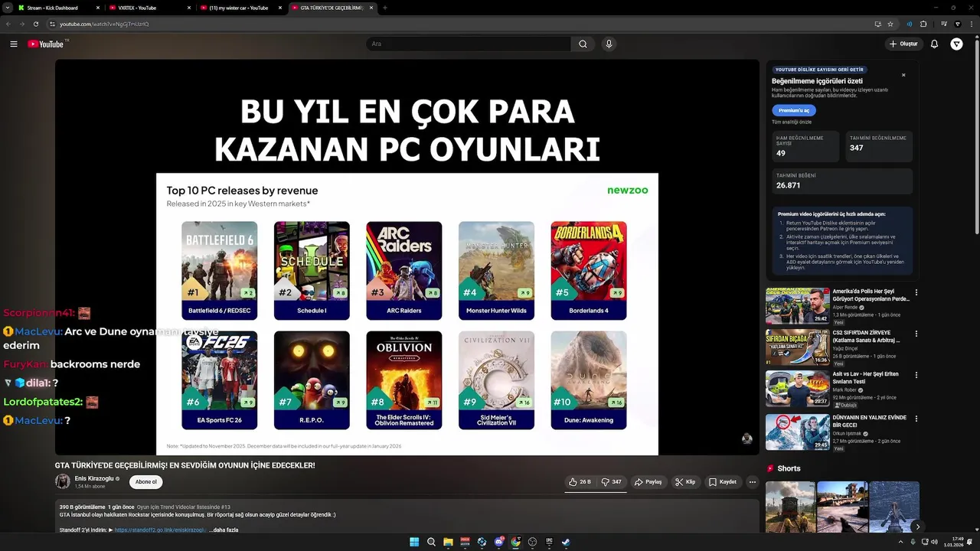Open a new browser tab
Viewport: 980px width, 551px height.
click(x=385, y=8)
